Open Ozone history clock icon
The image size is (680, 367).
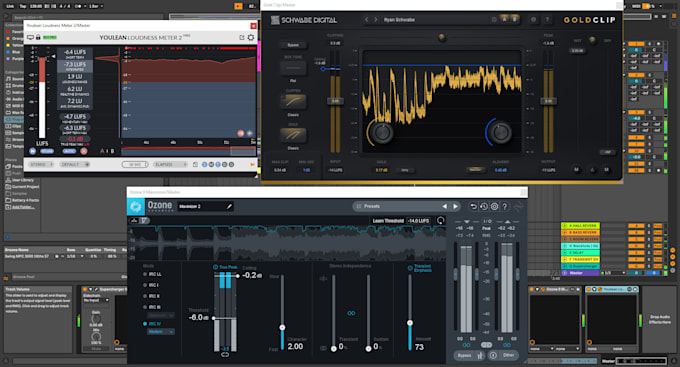pyautogui.click(x=484, y=206)
